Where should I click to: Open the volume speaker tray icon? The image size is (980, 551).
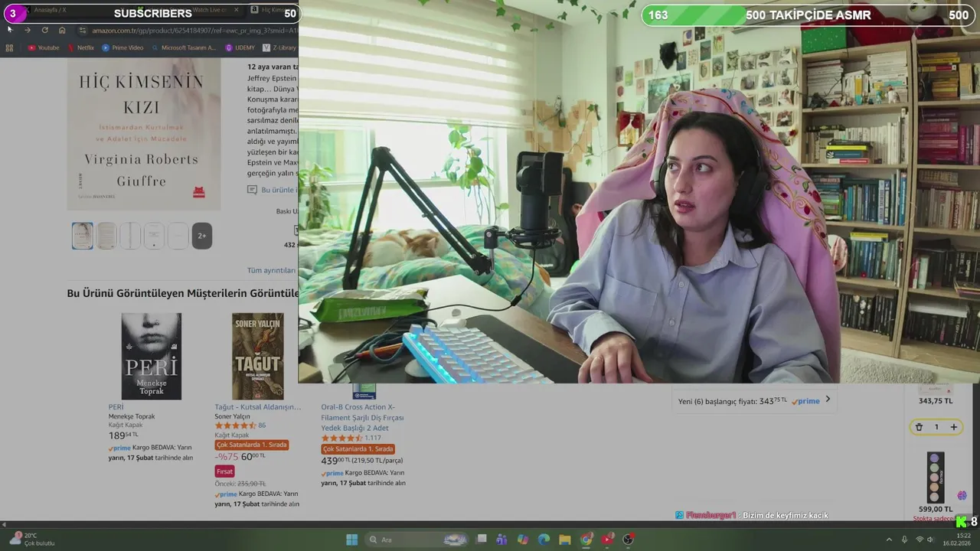[x=930, y=540]
